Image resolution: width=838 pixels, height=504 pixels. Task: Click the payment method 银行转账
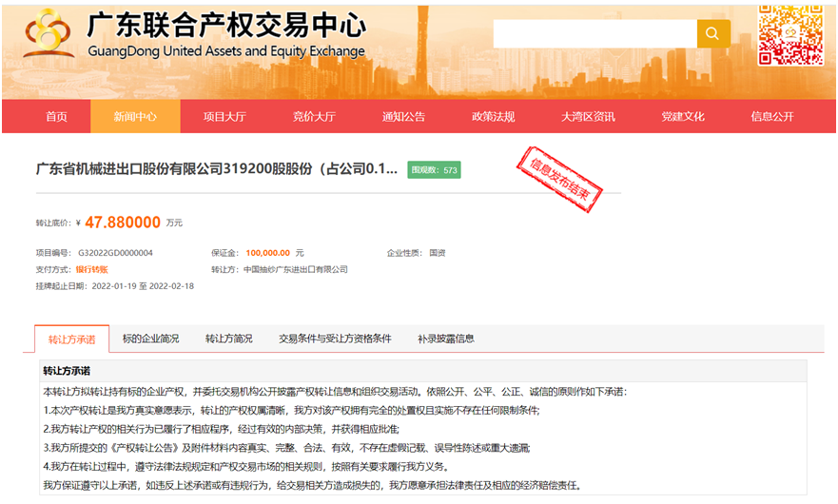(92, 269)
